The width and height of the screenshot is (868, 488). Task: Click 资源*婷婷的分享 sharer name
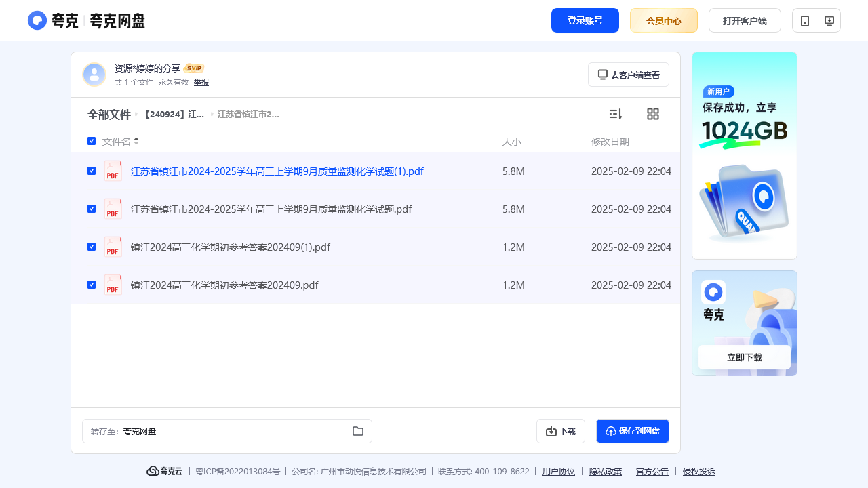147,68
